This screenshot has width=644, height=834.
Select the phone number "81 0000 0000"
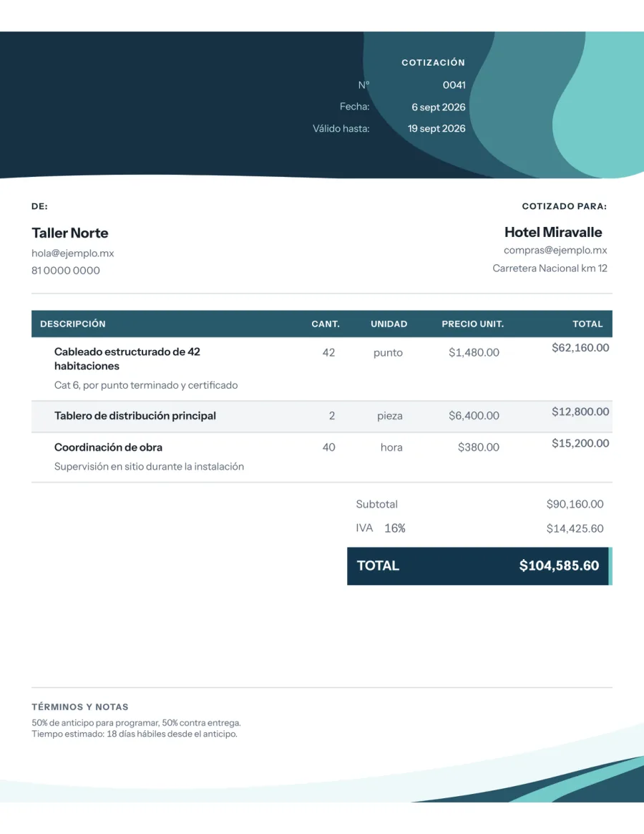pyautogui.click(x=66, y=270)
